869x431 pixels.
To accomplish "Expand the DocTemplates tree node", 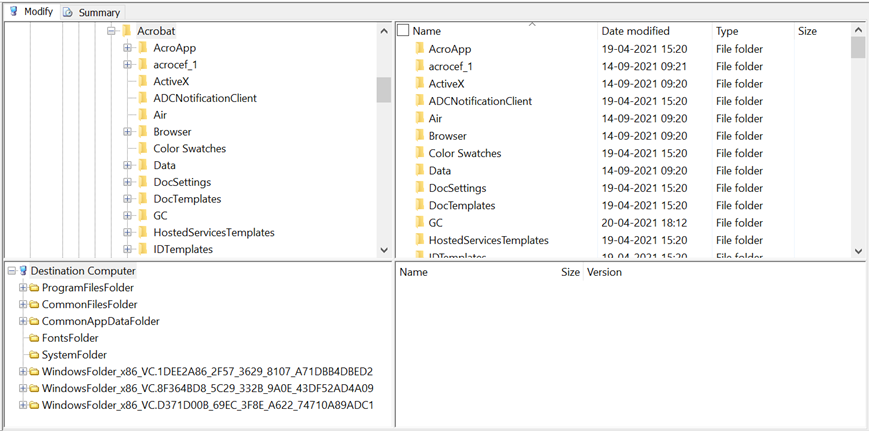I will coord(127,198).
